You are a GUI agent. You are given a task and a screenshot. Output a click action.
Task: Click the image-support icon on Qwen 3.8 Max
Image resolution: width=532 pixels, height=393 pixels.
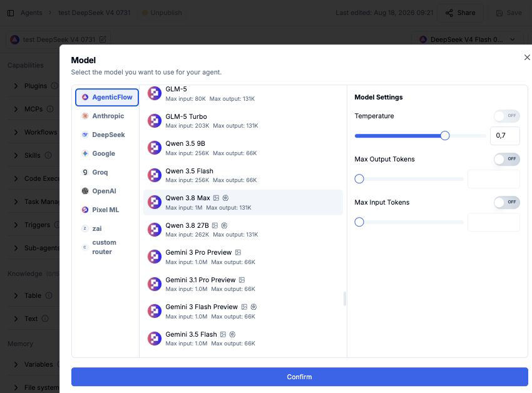point(216,198)
